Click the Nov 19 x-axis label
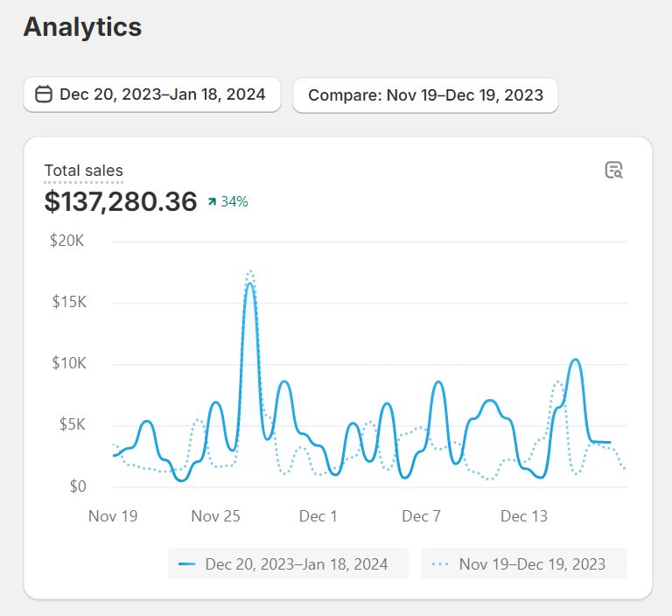672x616 pixels. click(113, 516)
